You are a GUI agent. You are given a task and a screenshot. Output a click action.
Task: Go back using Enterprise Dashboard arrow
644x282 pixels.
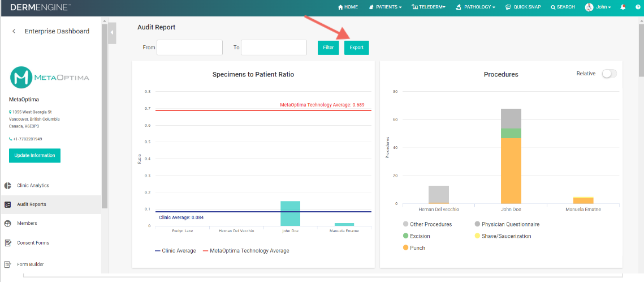click(x=14, y=31)
